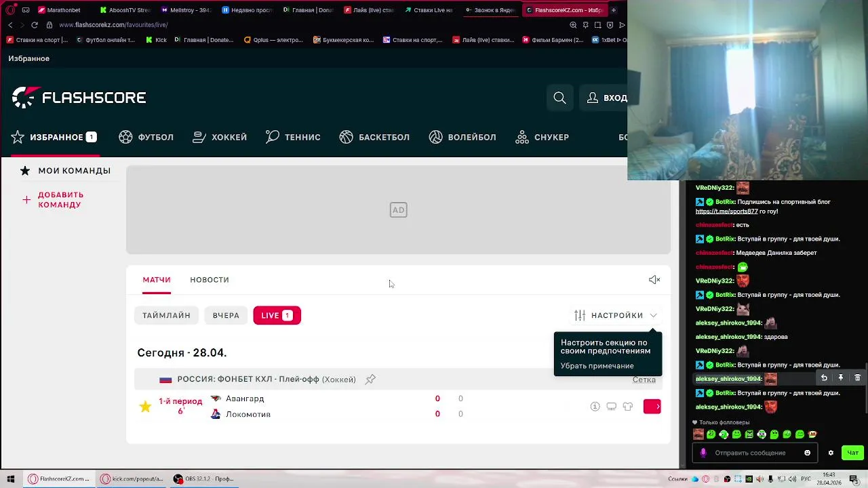Open browser zoom magnifier icon

pyautogui.click(x=573, y=25)
